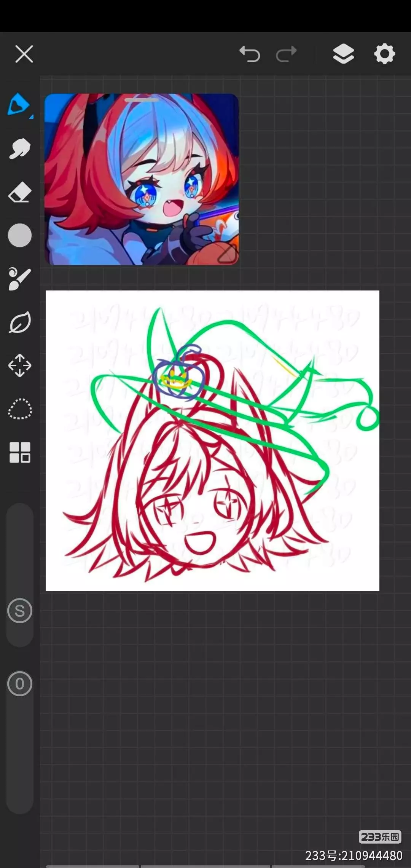Select the blue pen brush tool
The width and height of the screenshot is (411, 868).
coord(18,104)
